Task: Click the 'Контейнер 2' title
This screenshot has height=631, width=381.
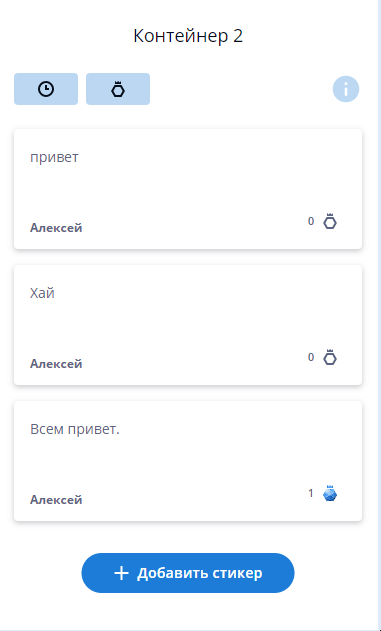Action: pyautogui.click(x=188, y=36)
